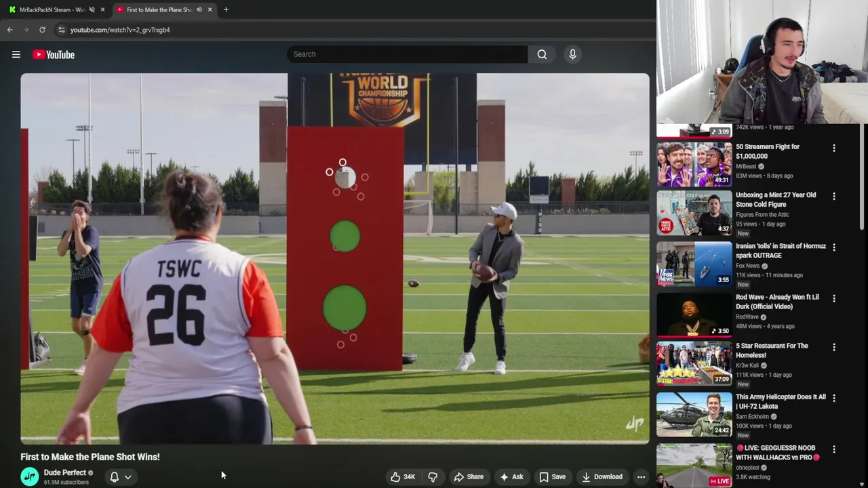
Task: Reload the page with refresh icon
Action: coord(42,30)
